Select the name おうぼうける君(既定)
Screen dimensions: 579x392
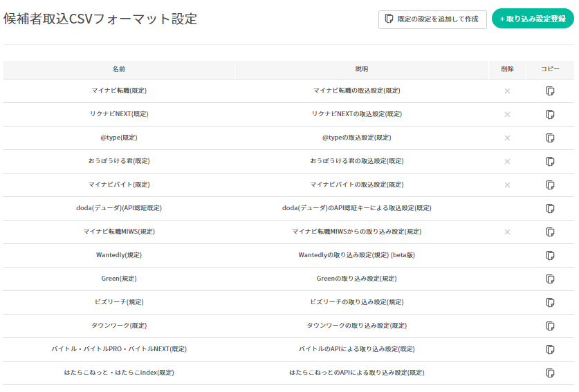click(119, 161)
